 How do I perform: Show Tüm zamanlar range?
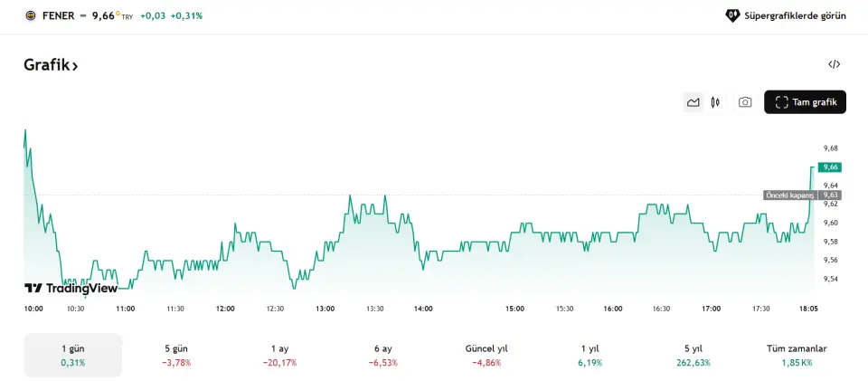pos(797,355)
